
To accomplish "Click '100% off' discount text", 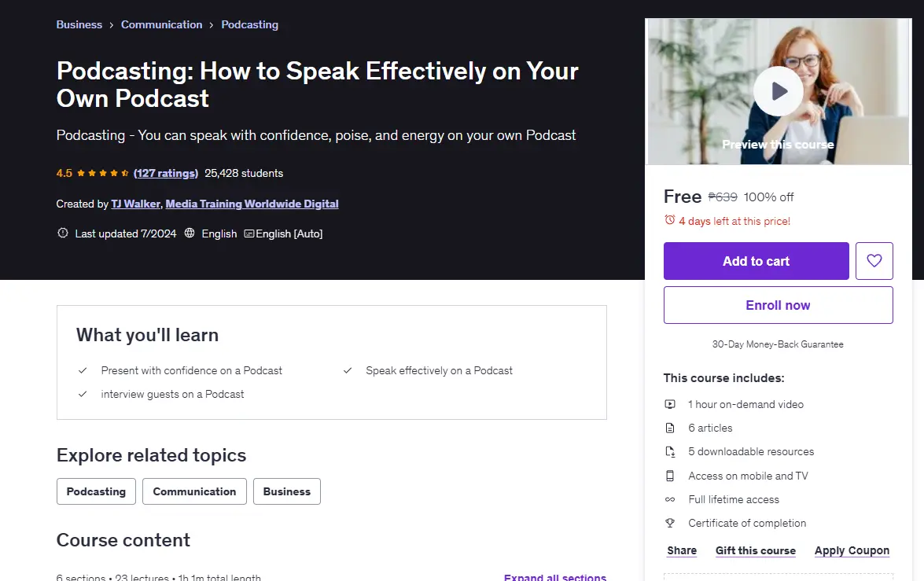I will tap(768, 197).
